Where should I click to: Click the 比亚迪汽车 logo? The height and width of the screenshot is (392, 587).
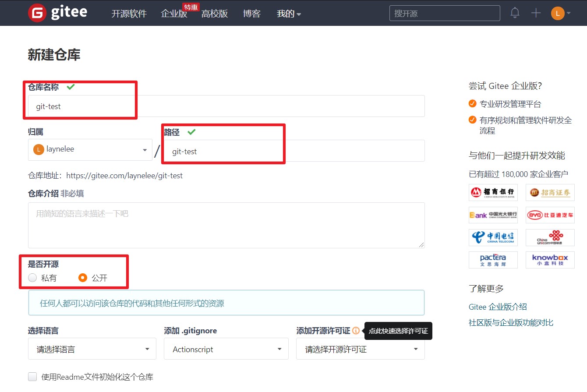550,215
